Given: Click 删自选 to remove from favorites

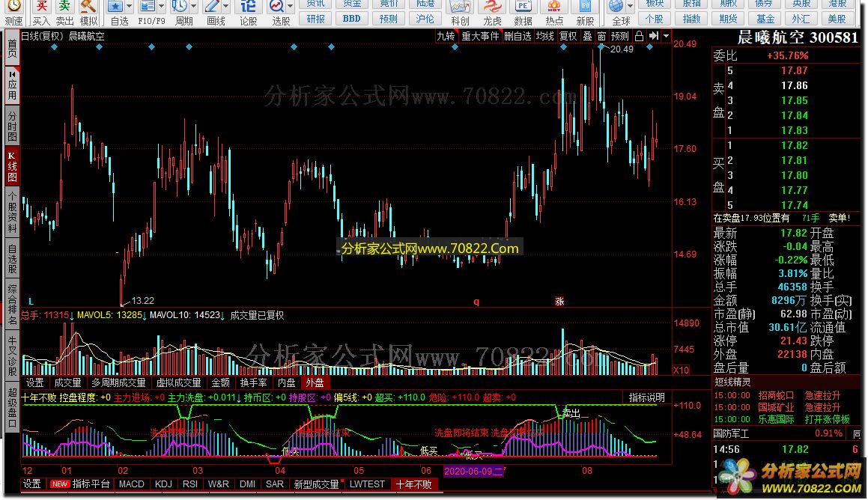Looking at the screenshot, I should click(x=518, y=36).
